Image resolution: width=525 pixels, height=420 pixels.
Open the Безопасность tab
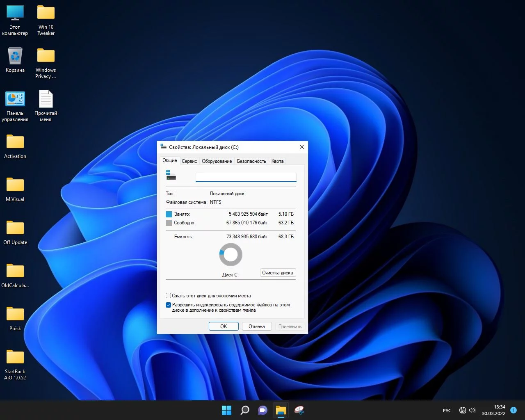[x=251, y=161]
